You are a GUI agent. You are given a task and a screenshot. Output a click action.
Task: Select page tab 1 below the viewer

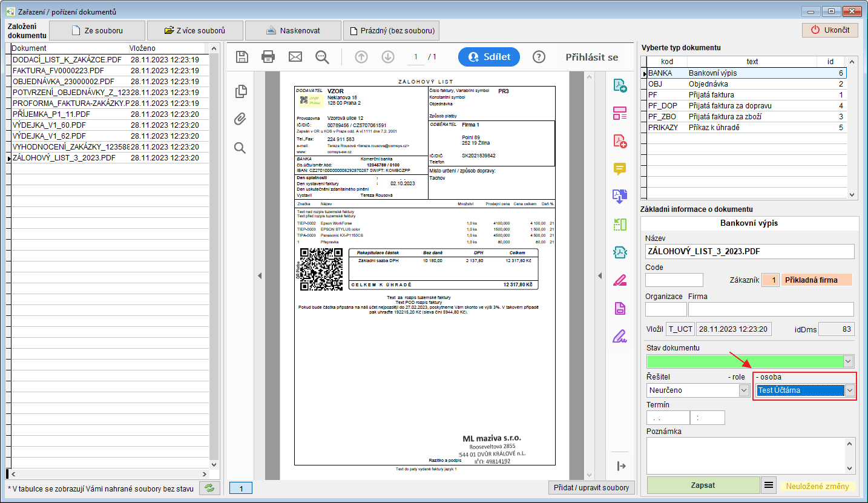pos(241,488)
